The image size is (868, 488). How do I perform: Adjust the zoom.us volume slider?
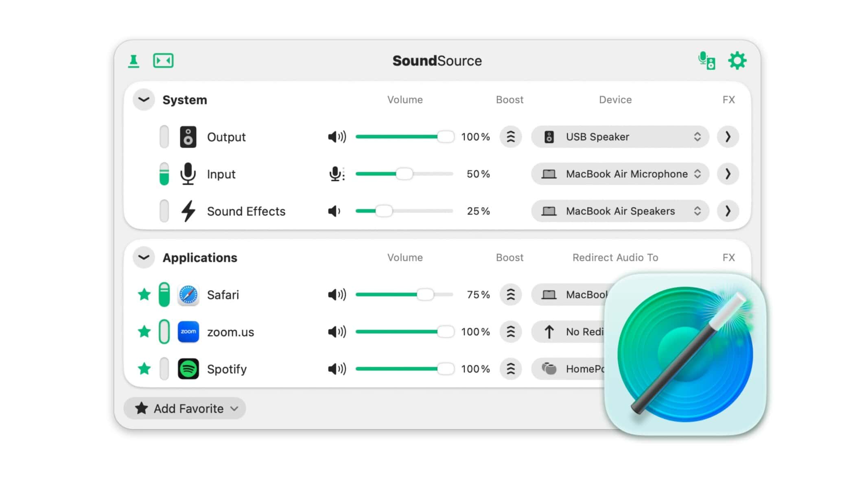point(404,332)
